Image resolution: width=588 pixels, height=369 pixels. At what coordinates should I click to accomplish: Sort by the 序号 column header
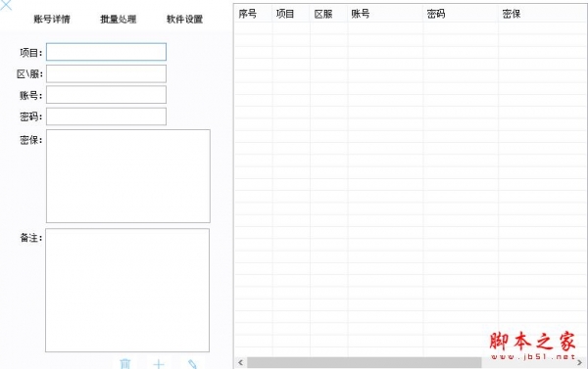253,14
